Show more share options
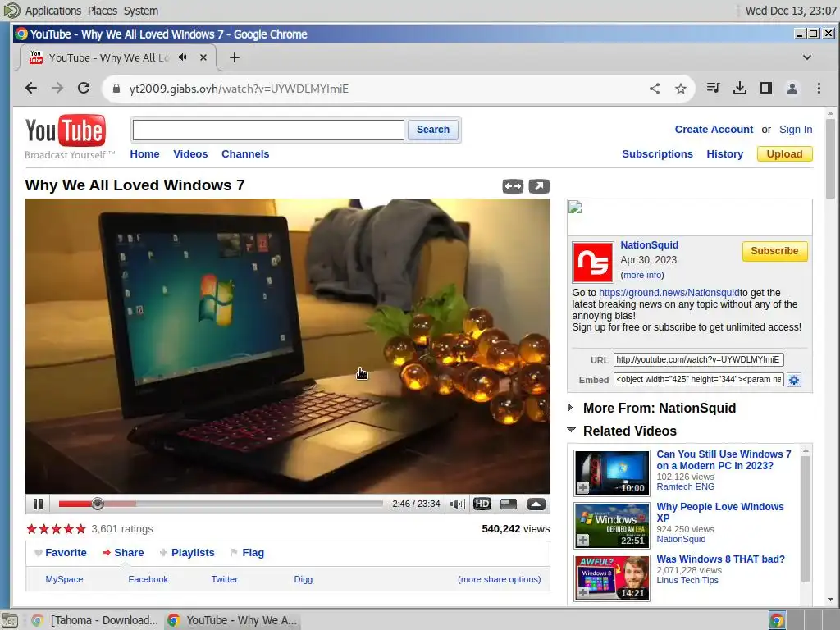Viewport: 840px width, 630px height. tap(500, 580)
